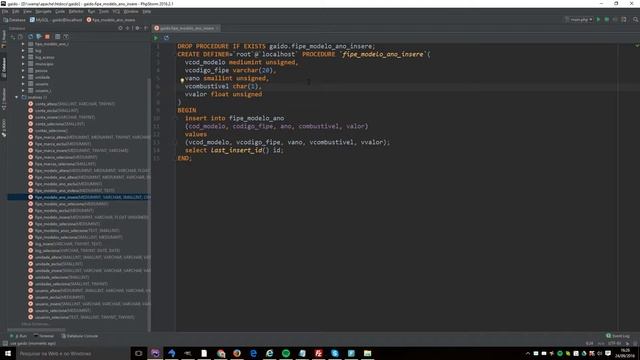This screenshot has height=360, width=640.
Task: Click Windows Start button
Action: point(7,353)
